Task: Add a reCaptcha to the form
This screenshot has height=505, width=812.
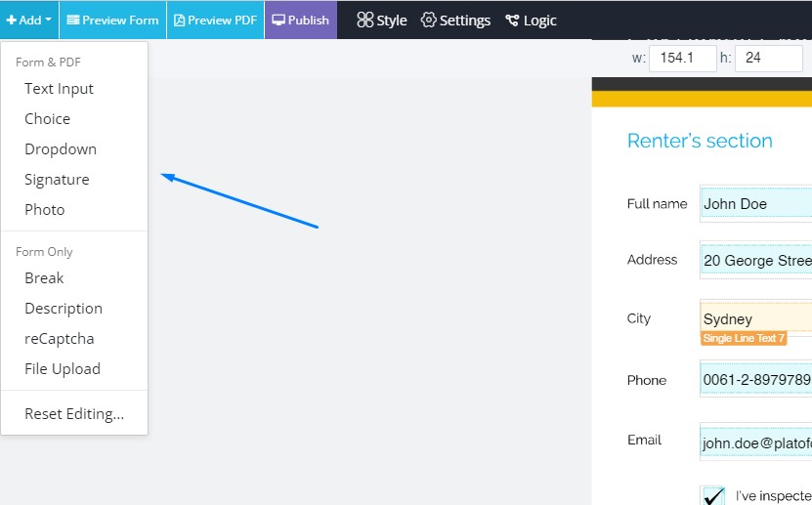Action: point(60,339)
